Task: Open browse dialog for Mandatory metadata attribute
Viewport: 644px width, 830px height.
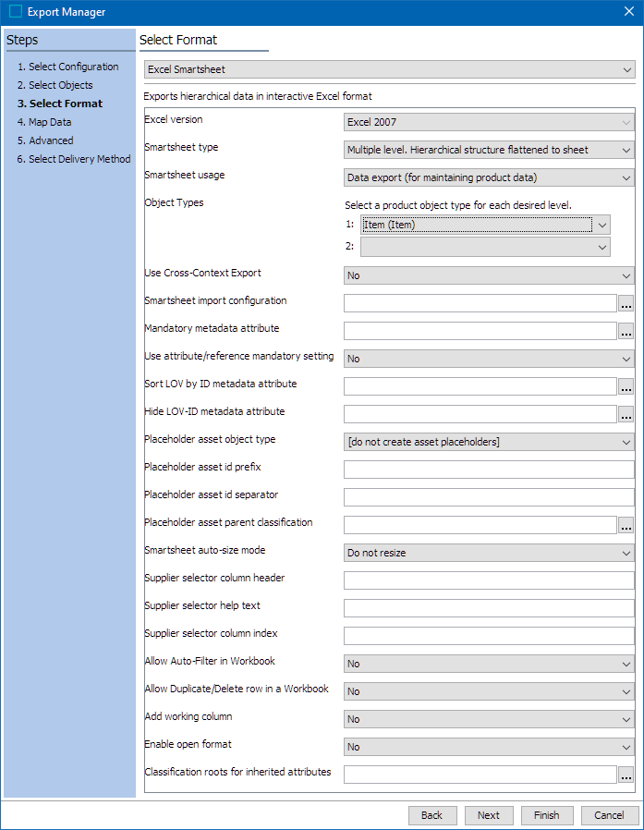Action: pos(626,331)
